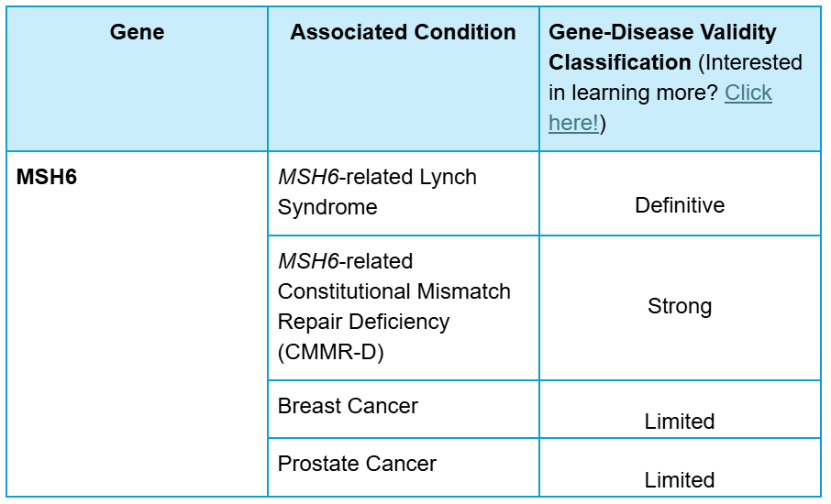Click the Limited value for Prostate Cancer
The image size is (831, 504).
pos(680,480)
